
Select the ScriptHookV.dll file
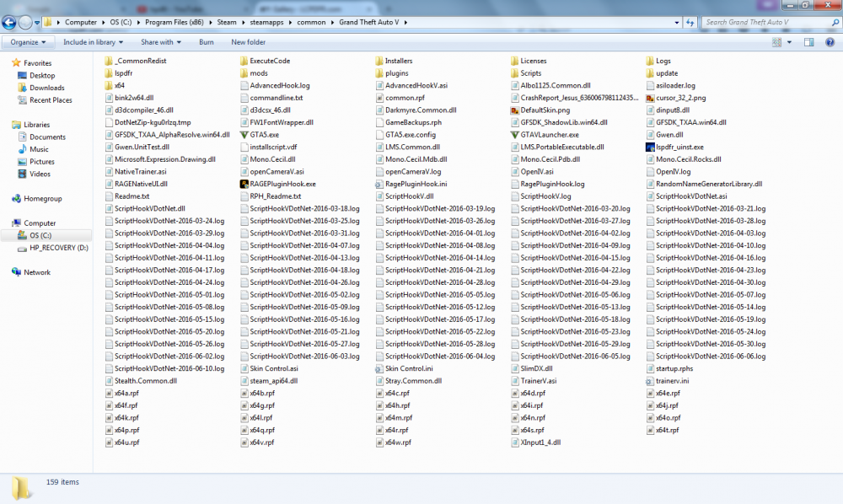click(x=409, y=196)
